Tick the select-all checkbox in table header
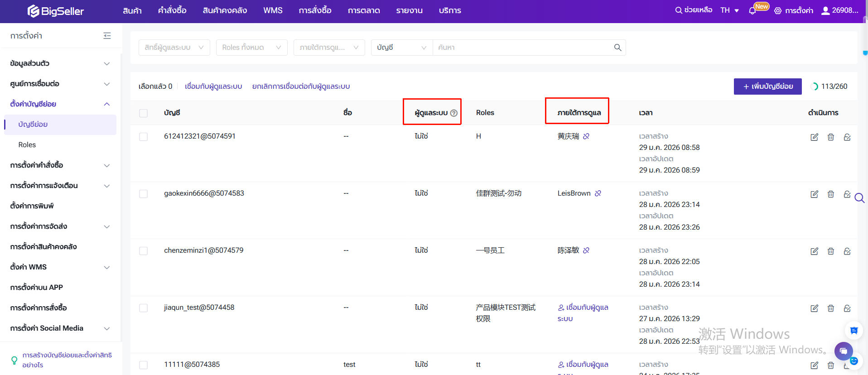Image resolution: width=868 pixels, height=375 pixels. click(144, 113)
